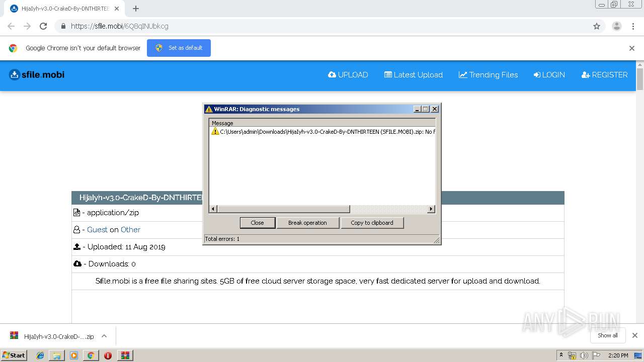This screenshot has width=644, height=362.
Task: Click the browser address bar URL
Action: point(120,26)
